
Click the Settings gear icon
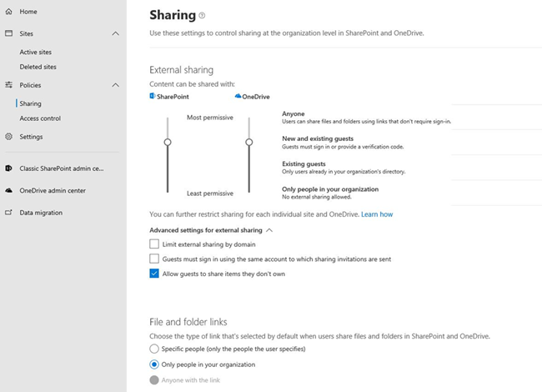coord(9,137)
